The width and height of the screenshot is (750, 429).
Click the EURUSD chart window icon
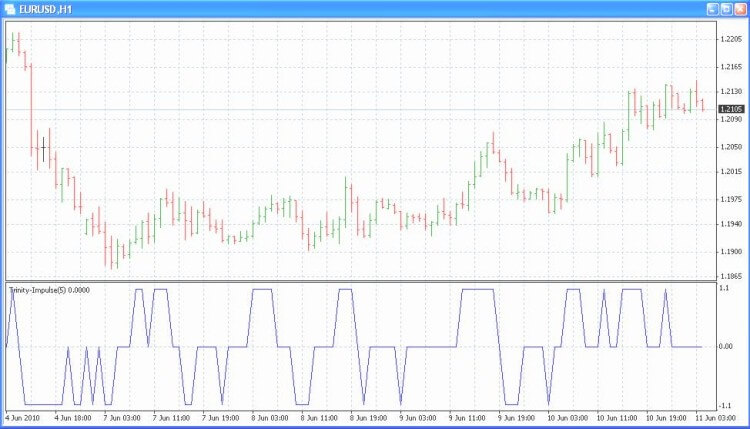coord(10,9)
